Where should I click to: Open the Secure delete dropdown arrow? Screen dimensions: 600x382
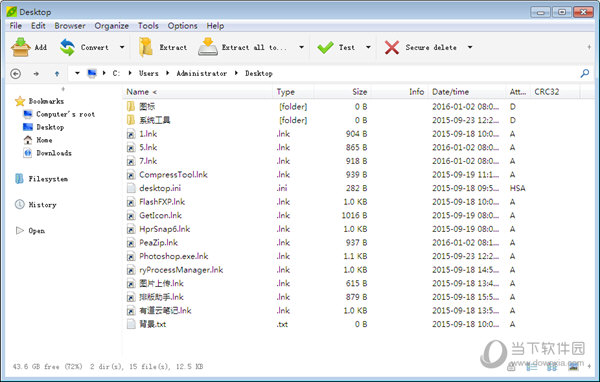click(470, 47)
